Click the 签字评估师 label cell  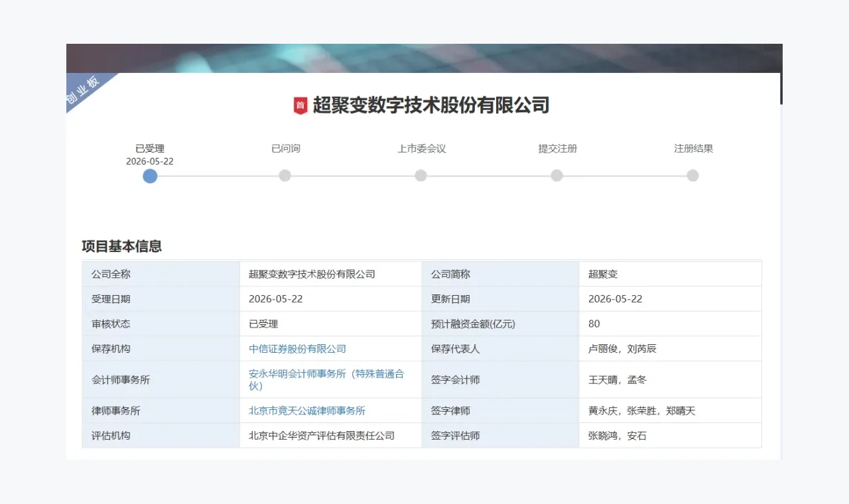click(500, 436)
